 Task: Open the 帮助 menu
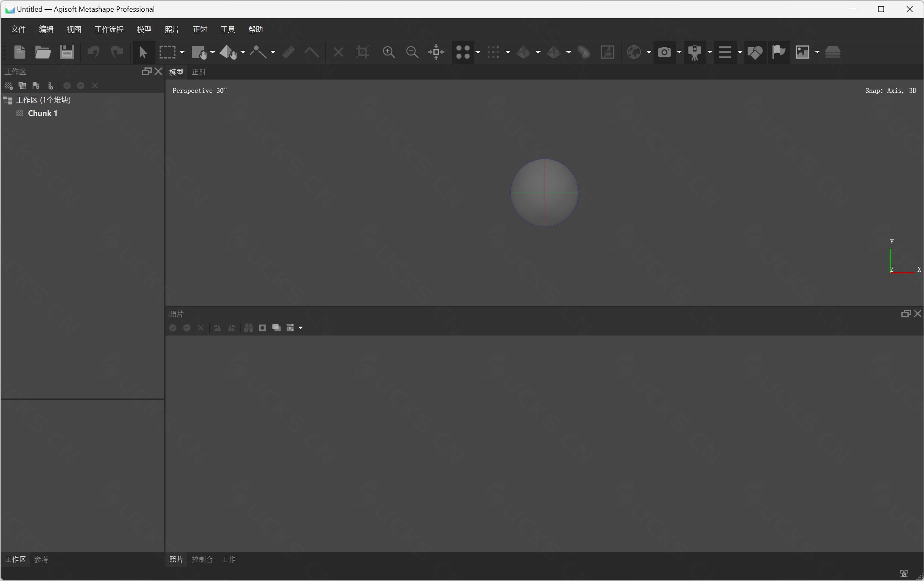pos(256,29)
